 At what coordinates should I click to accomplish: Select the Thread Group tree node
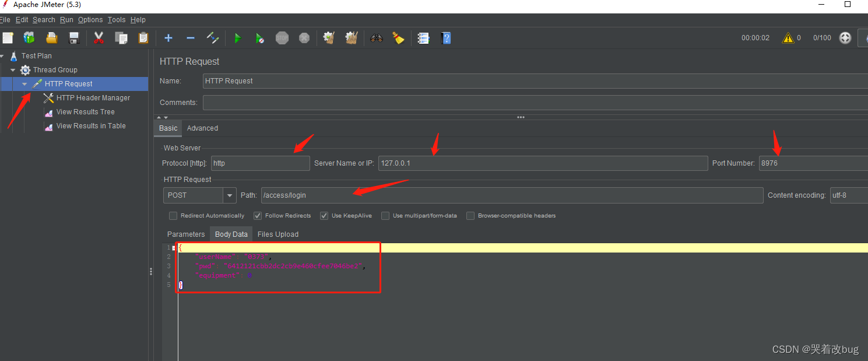[55, 70]
